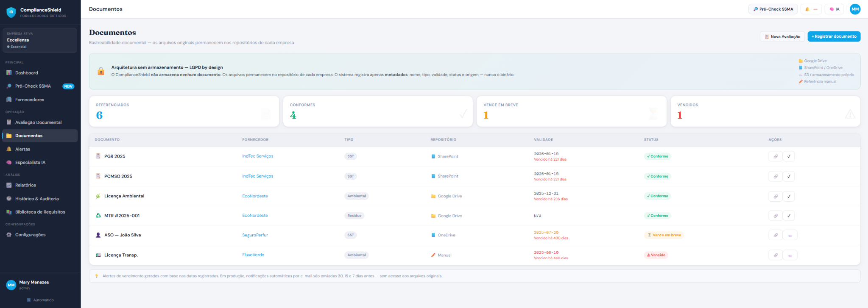The image size is (868, 308).
Task: Open the link icon for Licença Transp.
Action: (775, 255)
